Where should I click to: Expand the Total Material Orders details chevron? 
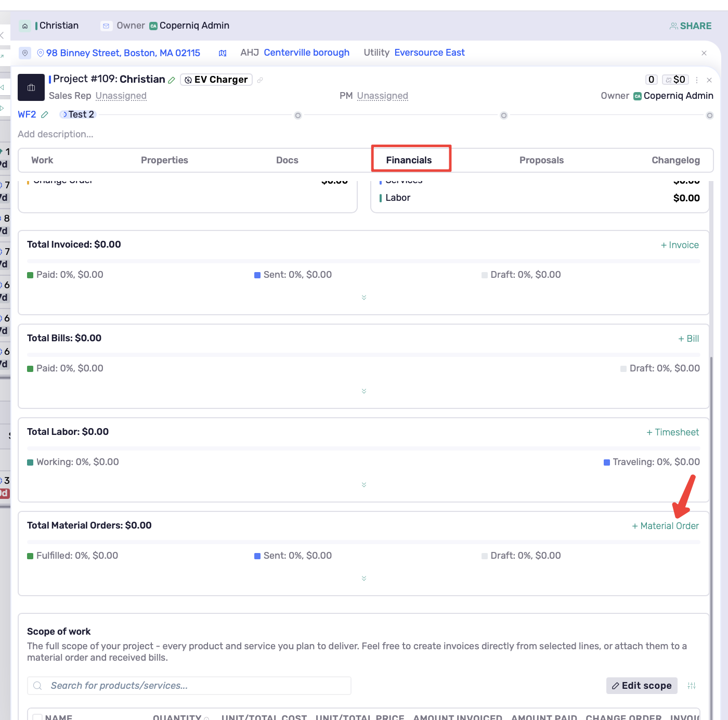(x=364, y=578)
